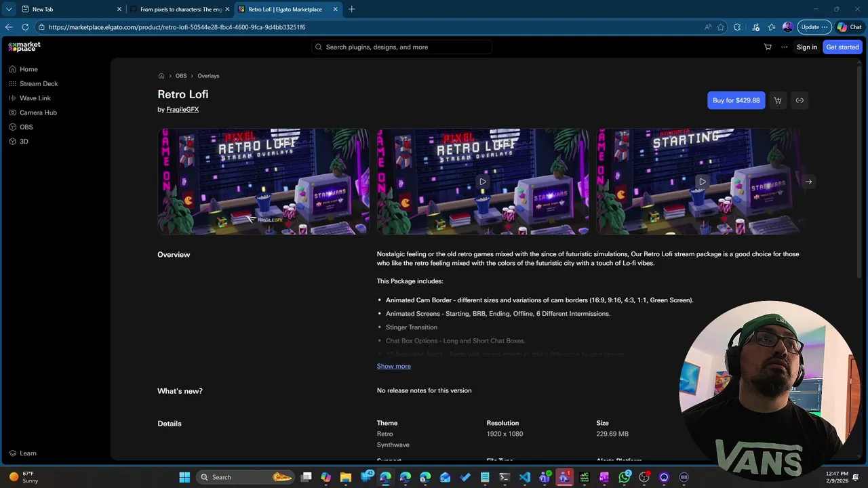
Task: Reload the page with the refresh icon
Action: tap(25, 27)
